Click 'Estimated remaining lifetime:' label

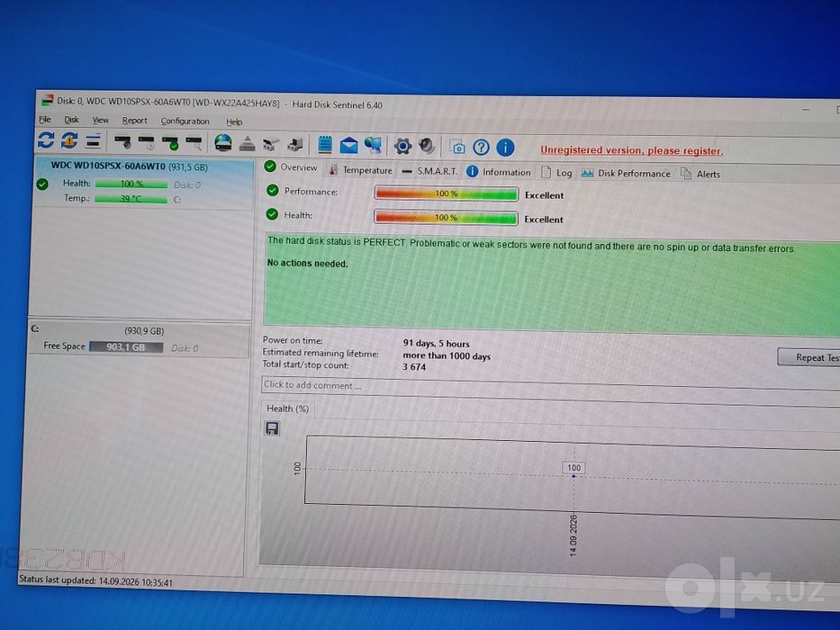pyautogui.click(x=321, y=353)
